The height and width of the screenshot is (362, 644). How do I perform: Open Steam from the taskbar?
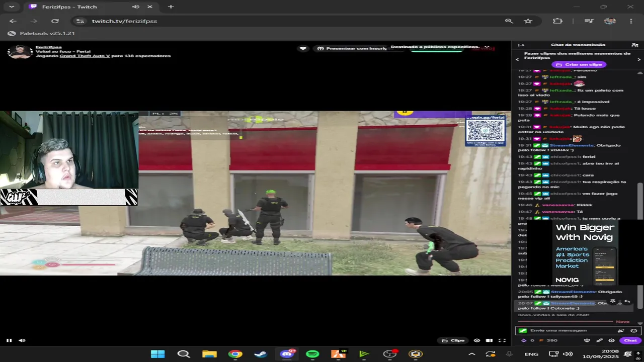point(261,354)
